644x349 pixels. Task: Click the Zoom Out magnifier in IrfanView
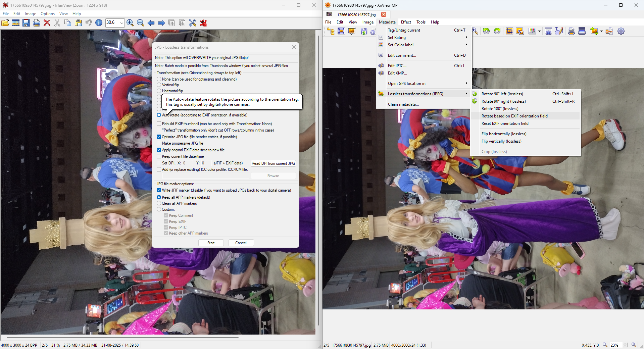(x=141, y=23)
